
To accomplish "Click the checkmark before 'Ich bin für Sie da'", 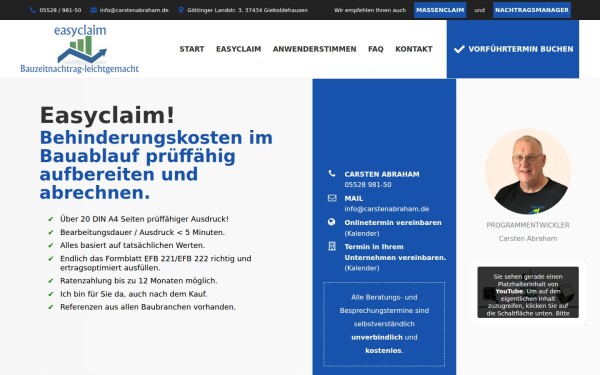I will point(51,294).
